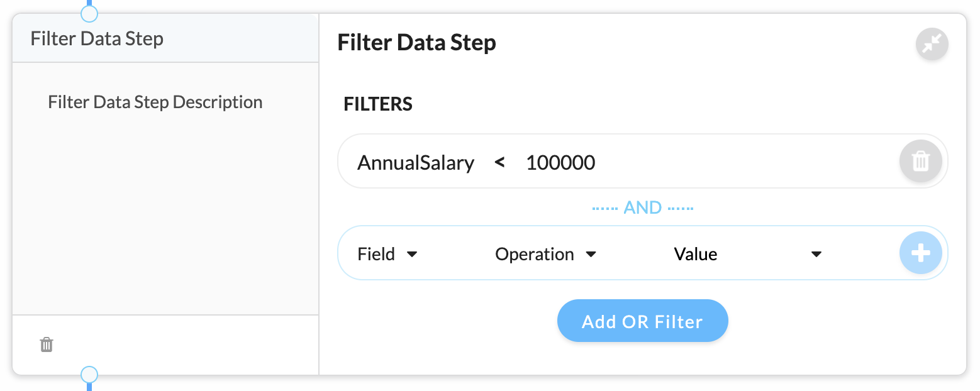Select the bottom connector circle node
The image size is (980, 391).
89,375
